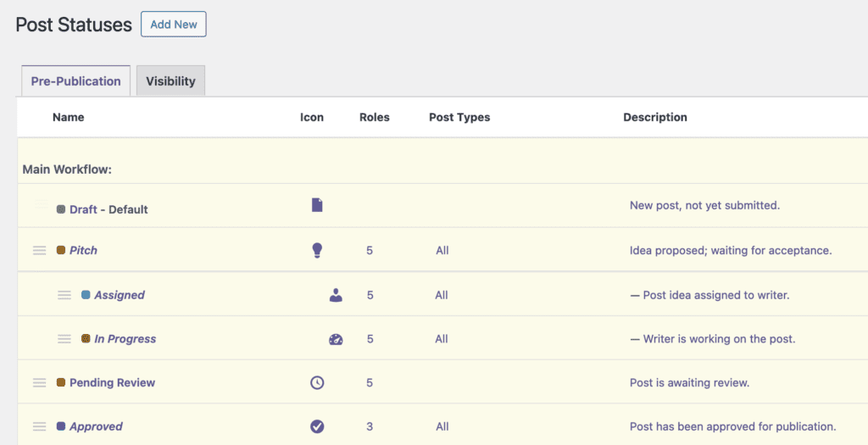Click the gauge icon for In Progress
The width and height of the screenshot is (868, 445).
pos(336,339)
